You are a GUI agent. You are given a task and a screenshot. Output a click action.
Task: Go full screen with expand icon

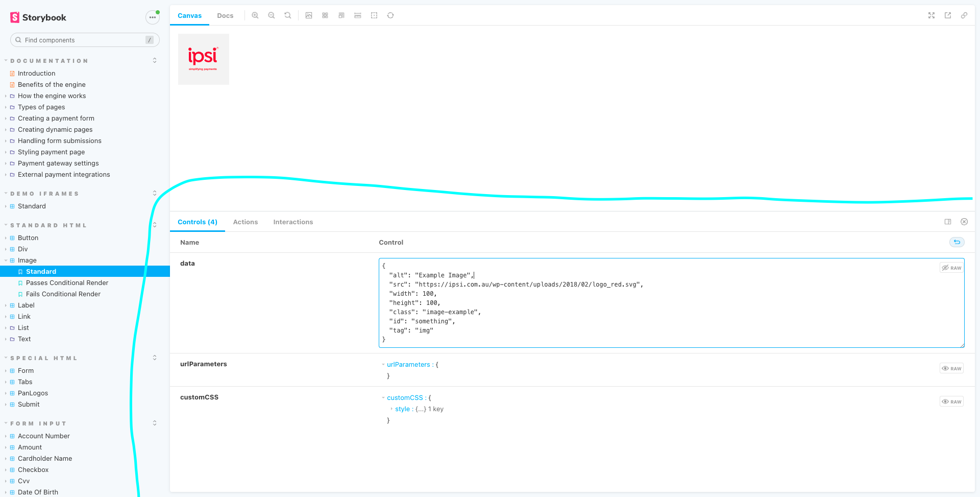tap(932, 15)
